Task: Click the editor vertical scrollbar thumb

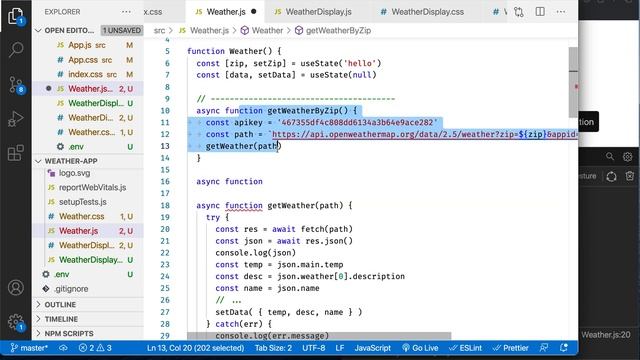Action: tap(573, 82)
